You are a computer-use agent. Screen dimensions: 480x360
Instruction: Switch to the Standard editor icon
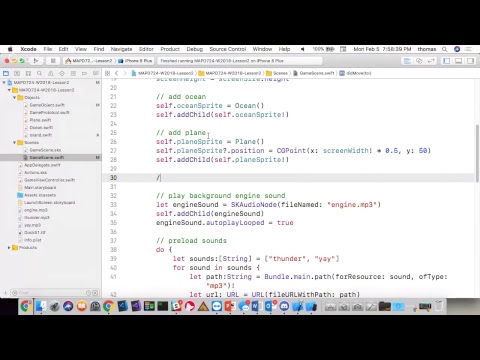click(407, 61)
